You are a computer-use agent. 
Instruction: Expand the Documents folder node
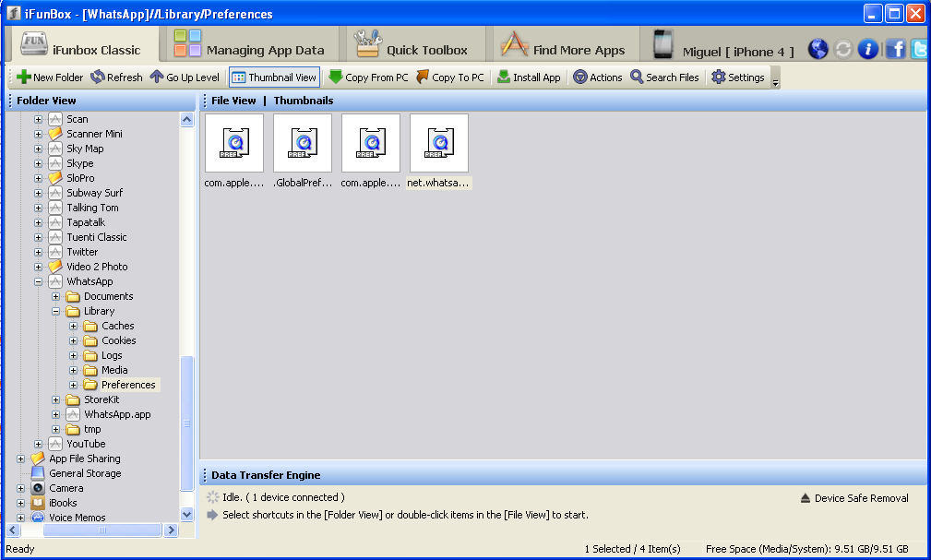point(55,297)
